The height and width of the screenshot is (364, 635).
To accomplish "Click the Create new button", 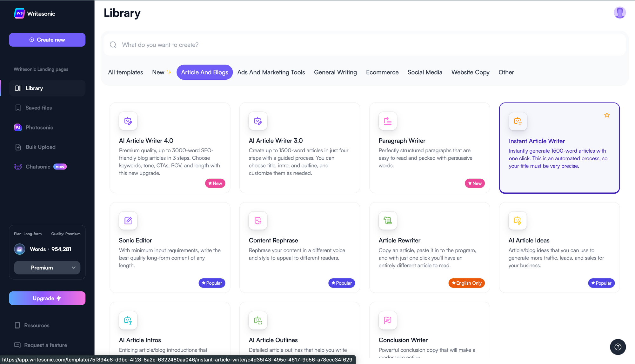I will pyautogui.click(x=47, y=40).
